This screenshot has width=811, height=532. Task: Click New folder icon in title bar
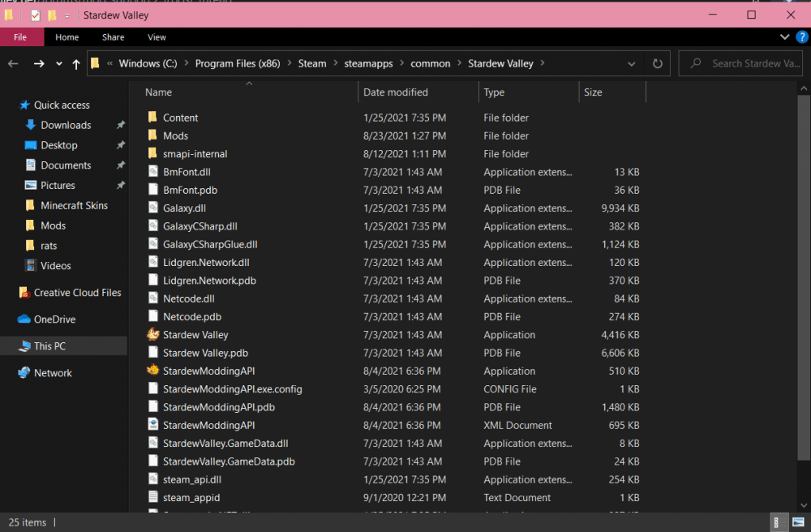tap(52, 15)
